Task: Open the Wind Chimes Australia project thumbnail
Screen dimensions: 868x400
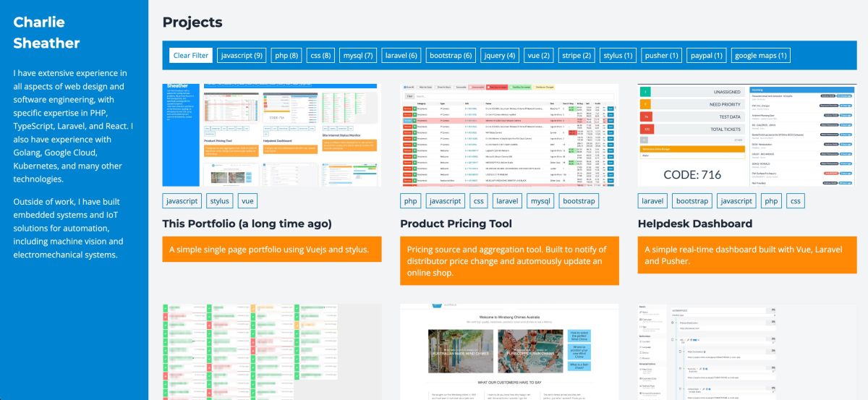Action: pyautogui.click(x=509, y=352)
